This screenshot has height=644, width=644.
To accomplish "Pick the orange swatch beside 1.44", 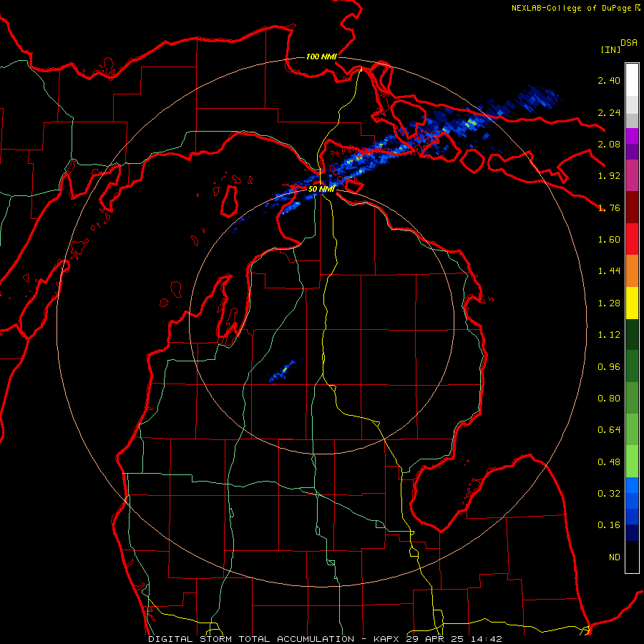I will tap(632, 271).
